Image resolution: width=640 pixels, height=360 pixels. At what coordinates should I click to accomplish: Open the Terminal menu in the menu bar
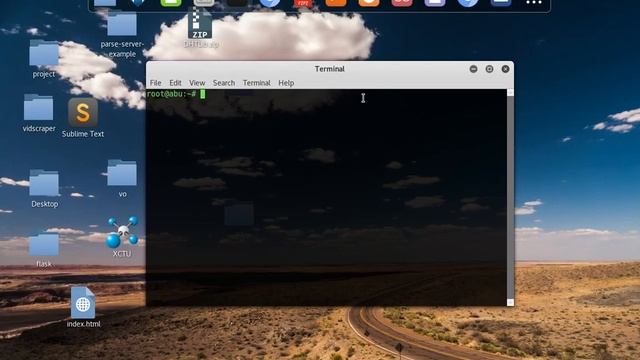256,83
